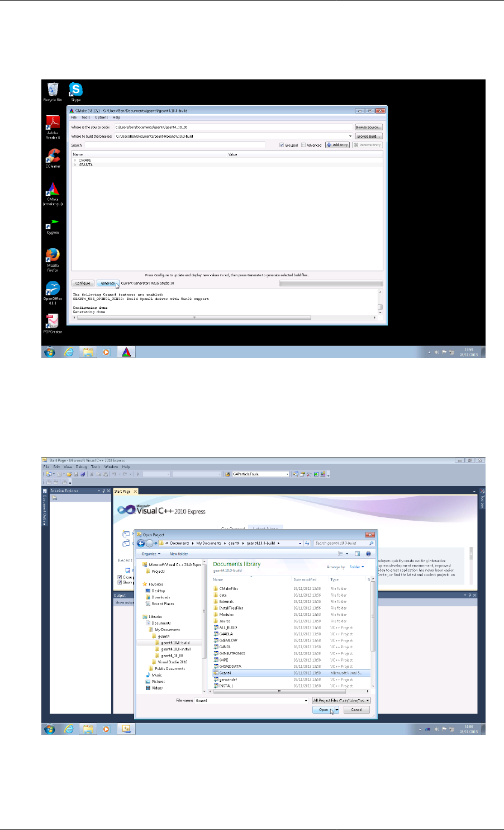Toggle the 'Show page on startup' checkbox
Viewport: 504px width, 830px height.
click(x=120, y=582)
